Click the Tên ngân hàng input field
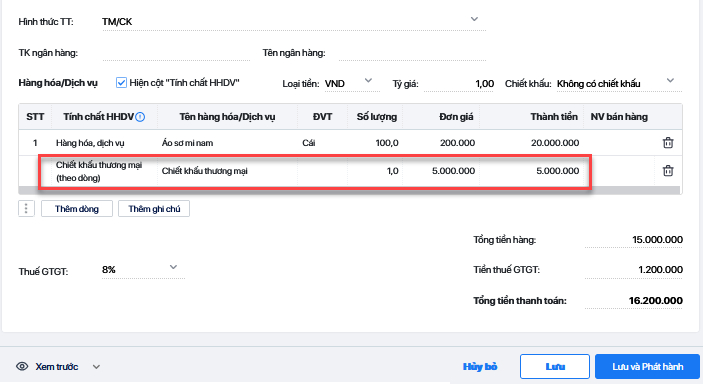Screen dimensions: 703x384 click(x=412, y=53)
